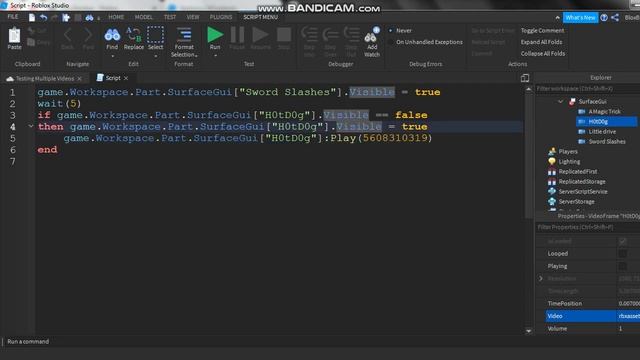Open the Find binoculars tool
The height and width of the screenshot is (360, 640).
pyautogui.click(x=112, y=35)
